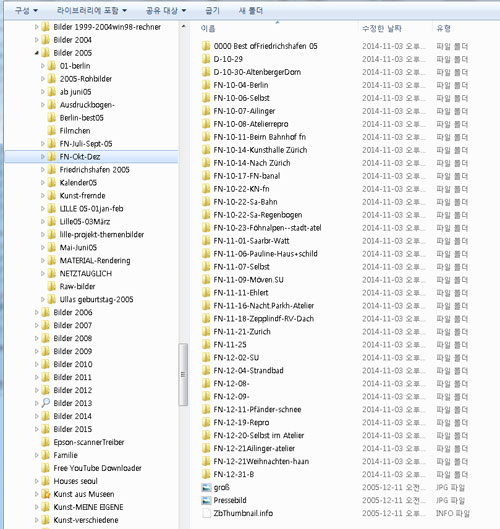Click the ZbThumbnail.info file icon

pyautogui.click(x=206, y=513)
